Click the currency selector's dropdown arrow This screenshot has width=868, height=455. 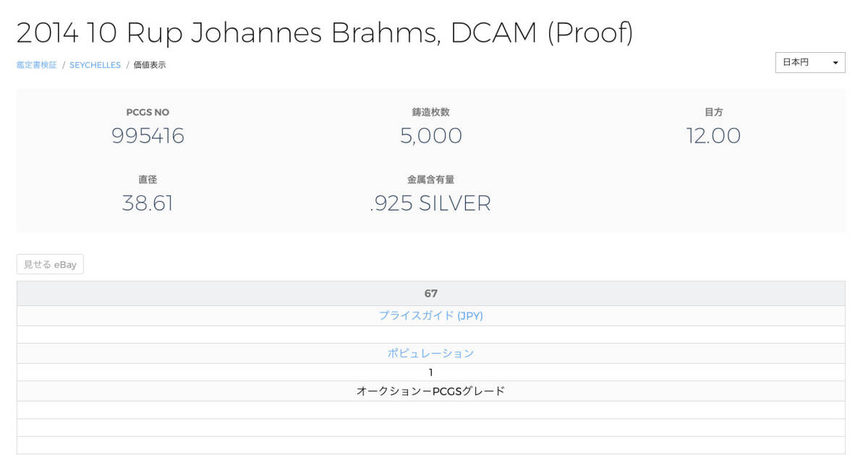pos(835,63)
